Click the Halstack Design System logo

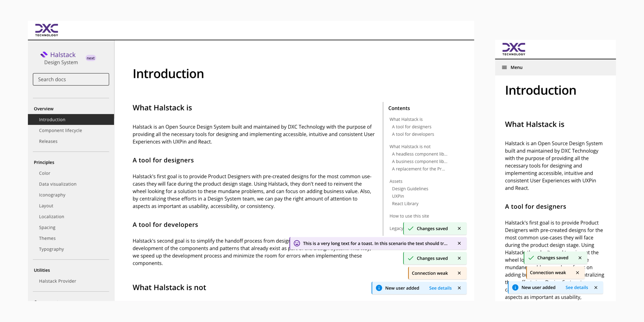coord(59,58)
